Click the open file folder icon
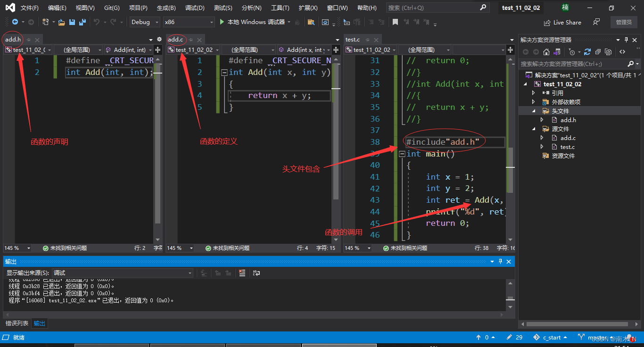 [62, 22]
